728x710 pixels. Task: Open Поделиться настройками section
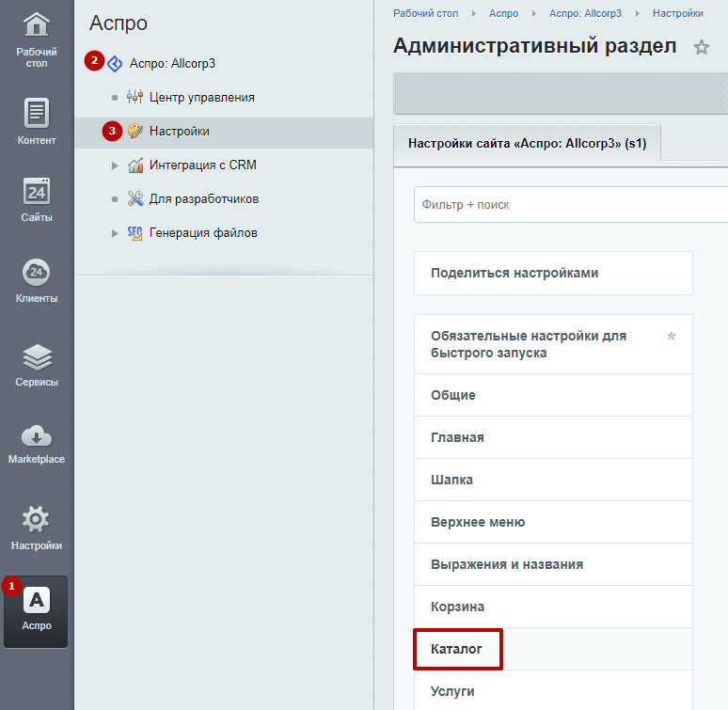pyautogui.click(x=553, y=273)
